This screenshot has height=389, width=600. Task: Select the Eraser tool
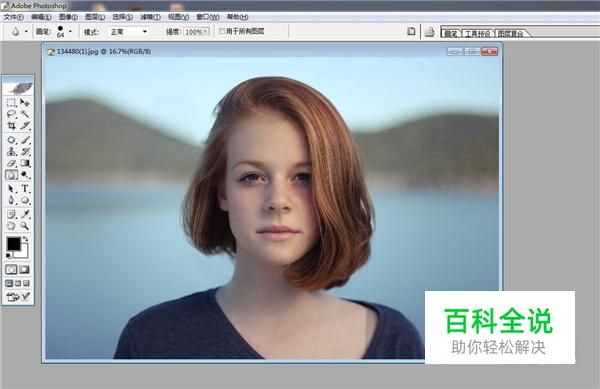click(11, 163)
